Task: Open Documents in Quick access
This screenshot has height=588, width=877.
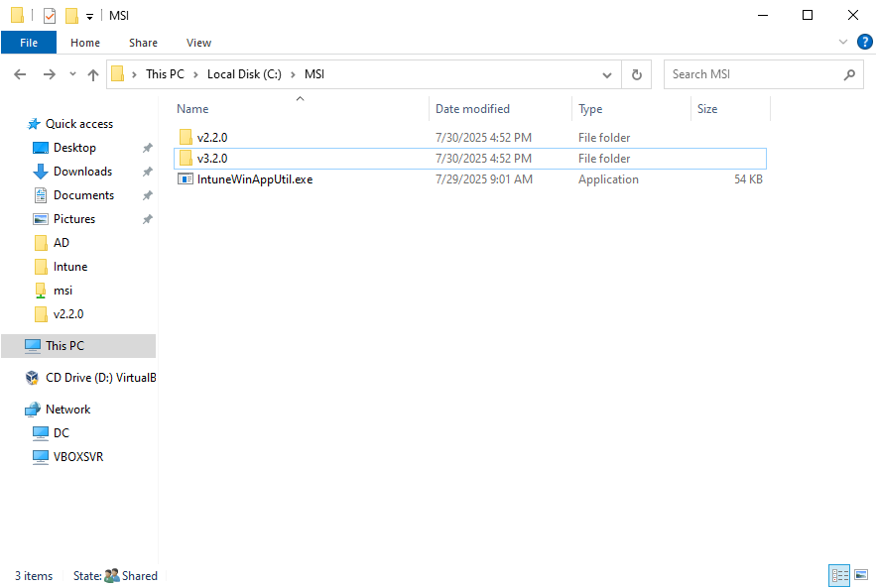Action: tap(84, 195)
